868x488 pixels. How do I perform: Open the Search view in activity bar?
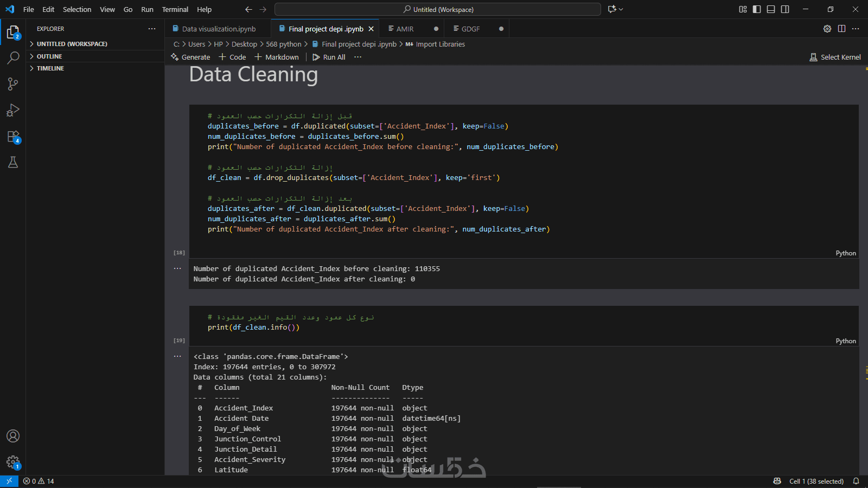click(13, 57)
